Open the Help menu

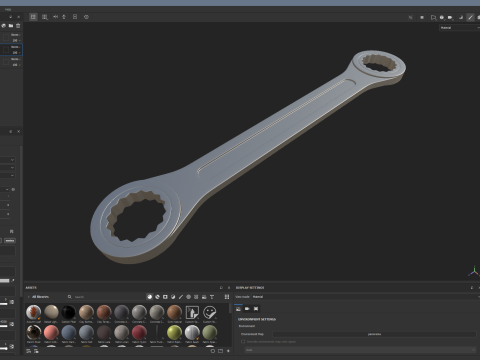(x=8, y=9)
